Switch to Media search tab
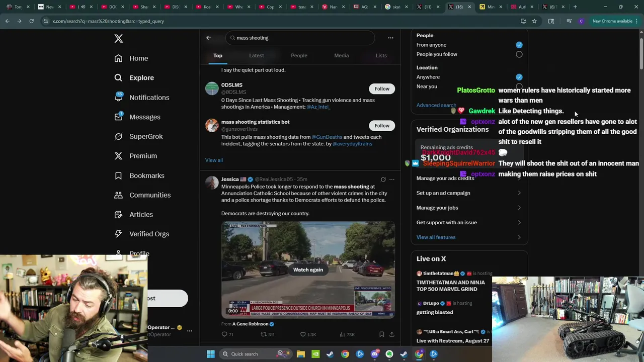This screenshot has height=362, width=644. [x=342, y=55]
